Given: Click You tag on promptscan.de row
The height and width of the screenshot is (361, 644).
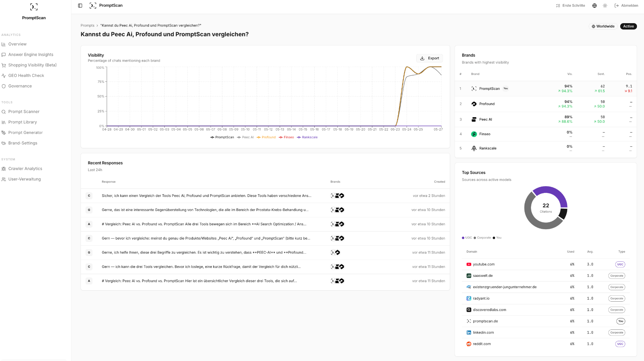Looking at the screenshot, I should [x=621, y=321].
